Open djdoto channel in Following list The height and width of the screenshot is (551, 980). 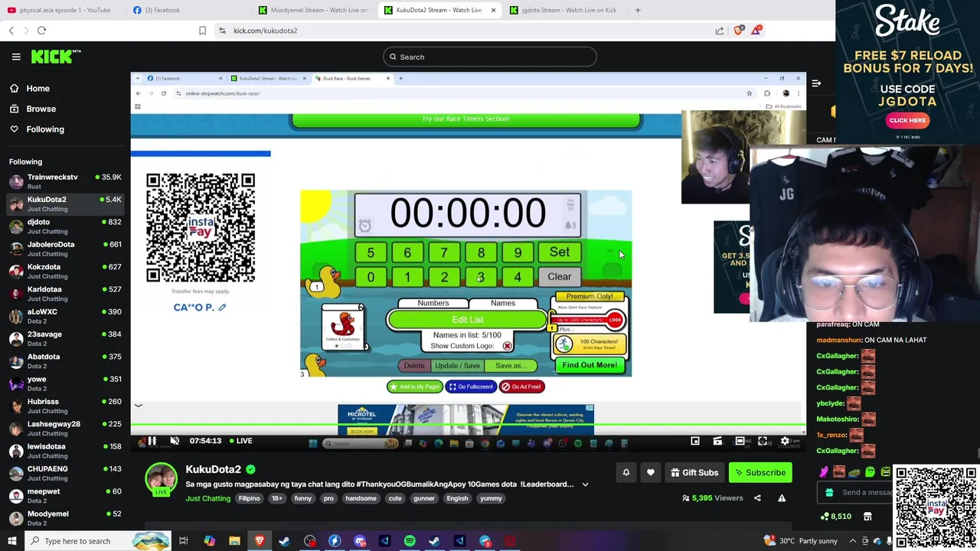pyautogui.click(x=65, y=227)
